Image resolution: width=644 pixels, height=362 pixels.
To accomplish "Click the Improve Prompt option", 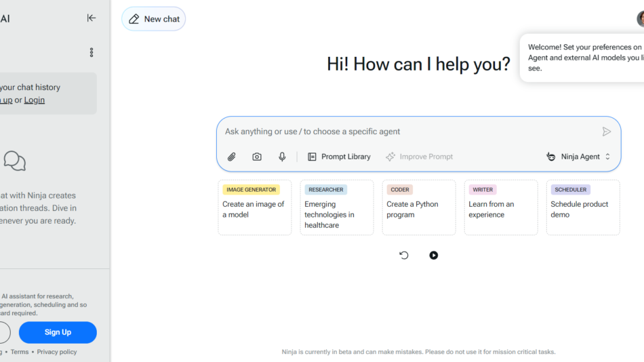I will (x=419, y=157).
